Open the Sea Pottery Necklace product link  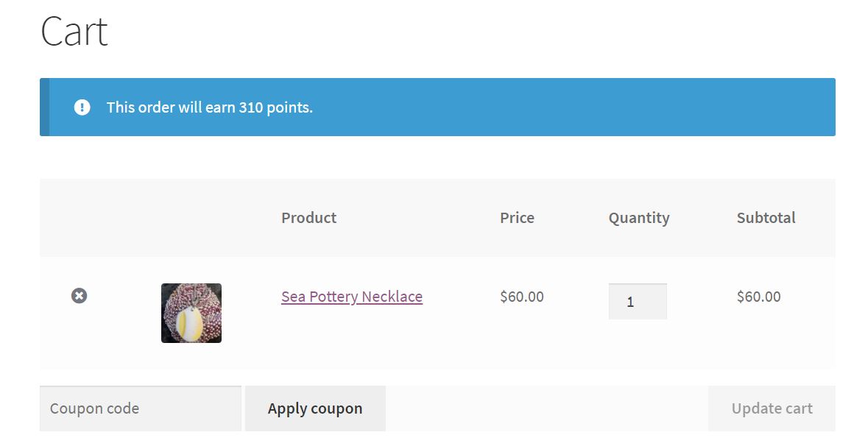click(x=352, y=297)
